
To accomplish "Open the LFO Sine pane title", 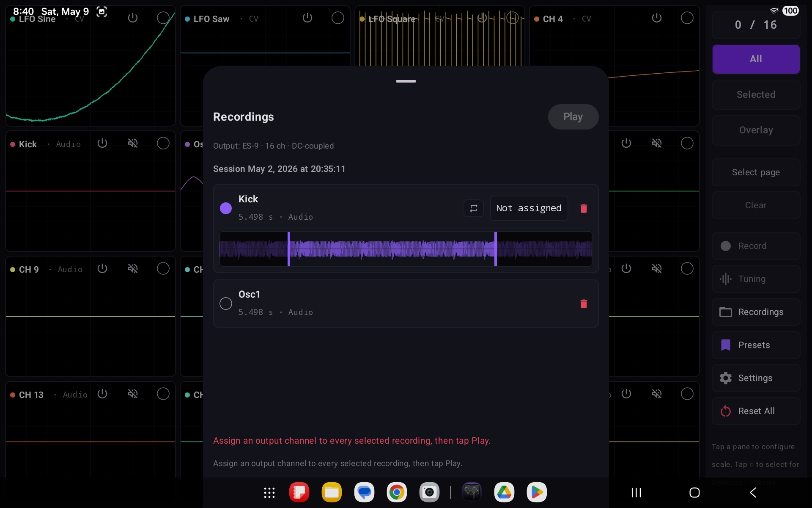I will [37, 19].
